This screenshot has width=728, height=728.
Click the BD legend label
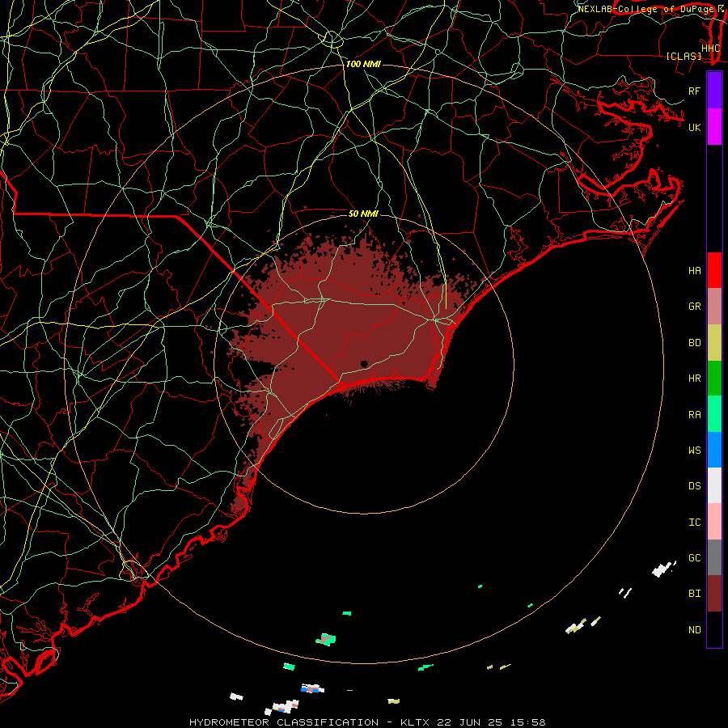[695, 343]
